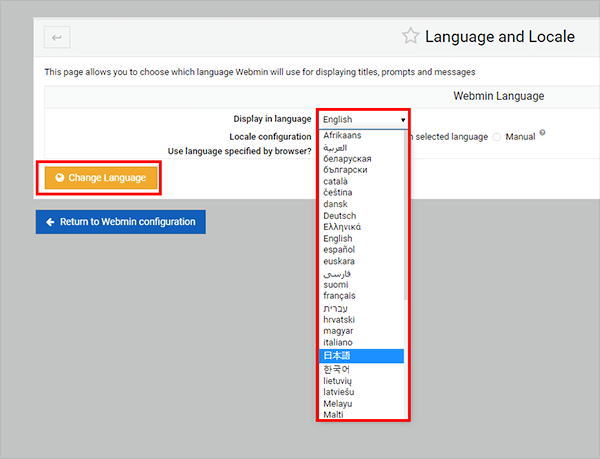Choose italiano from the language list

pos(362,342)
